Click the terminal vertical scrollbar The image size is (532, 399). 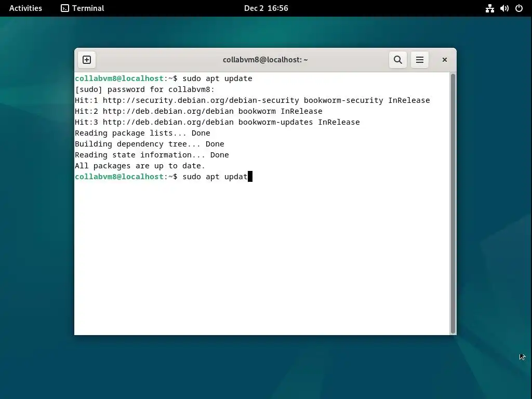[x=453, y=204]
